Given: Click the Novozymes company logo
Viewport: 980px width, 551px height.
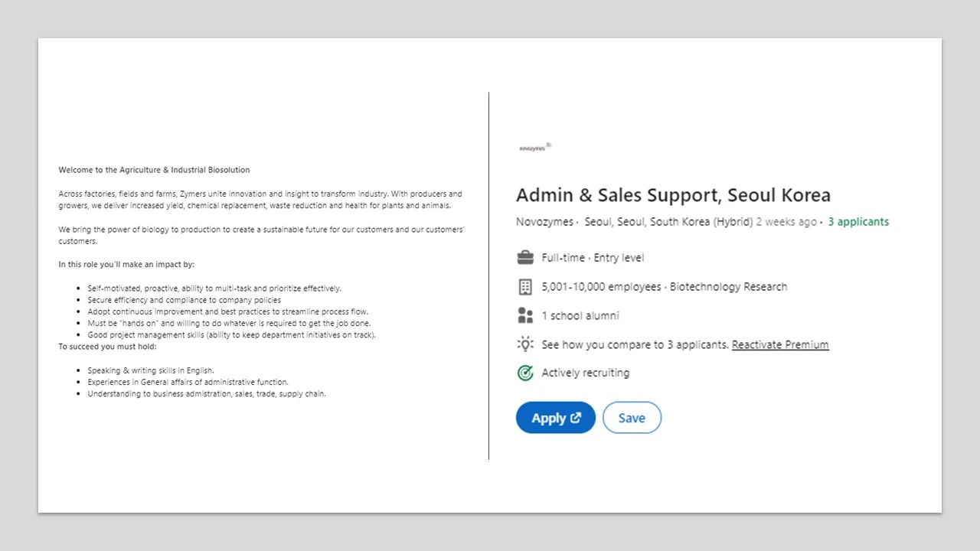Looking at the screenshot, I should (x=534, y=148).
